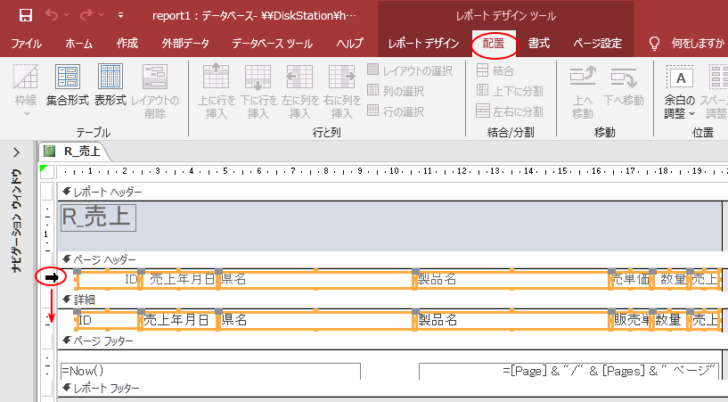
Task: Click 左に列を挿入 insert column left
Action: pos(300,91)
